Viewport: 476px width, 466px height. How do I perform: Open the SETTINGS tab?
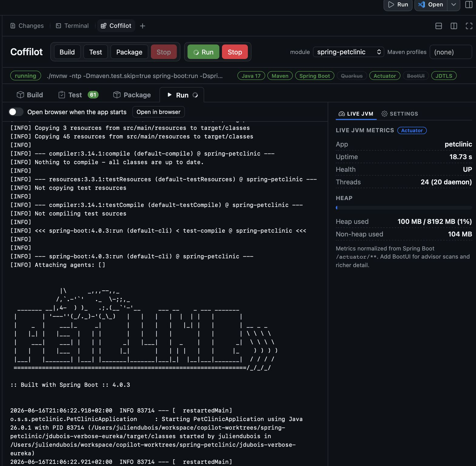pyautogui.click(x=400, y=114)
